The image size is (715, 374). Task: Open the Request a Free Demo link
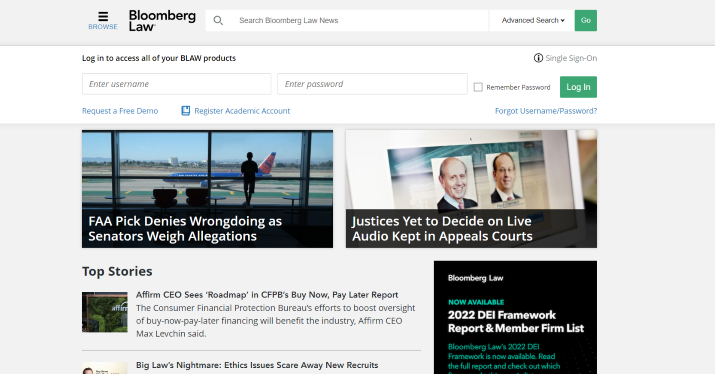coord(120,111)
